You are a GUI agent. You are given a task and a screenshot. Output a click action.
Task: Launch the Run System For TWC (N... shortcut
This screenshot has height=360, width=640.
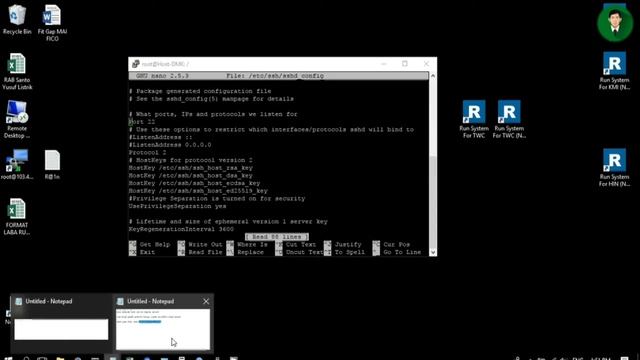pyautogui.click(x=509, y=119)
